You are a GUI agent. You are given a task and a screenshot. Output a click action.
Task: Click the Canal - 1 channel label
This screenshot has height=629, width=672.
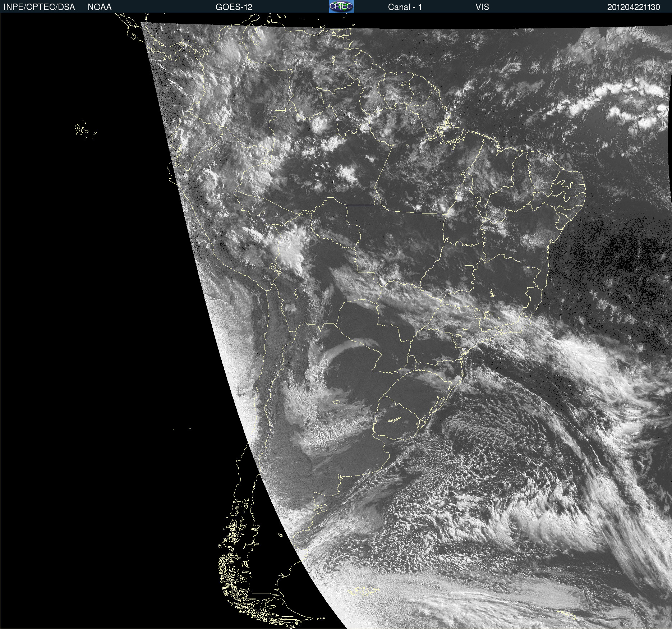(405, 7)
